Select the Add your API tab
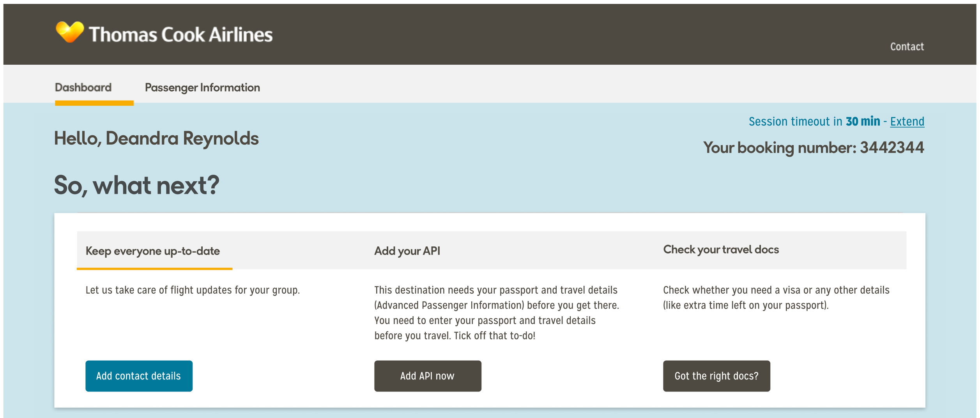Viewport: 980px width, 418px height. (407, 251)
